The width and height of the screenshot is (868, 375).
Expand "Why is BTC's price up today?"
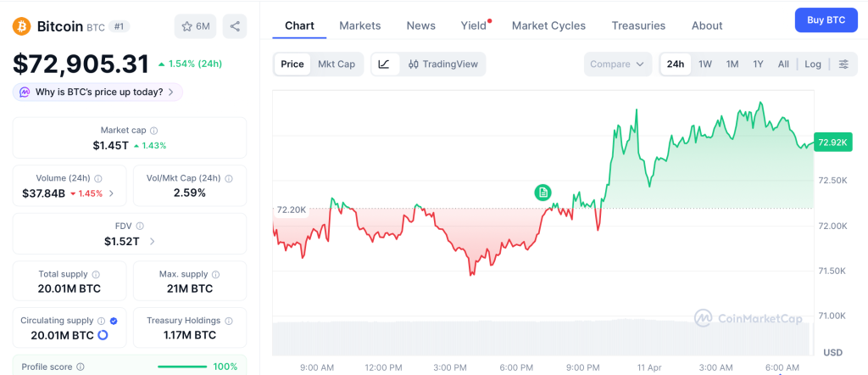97,92
